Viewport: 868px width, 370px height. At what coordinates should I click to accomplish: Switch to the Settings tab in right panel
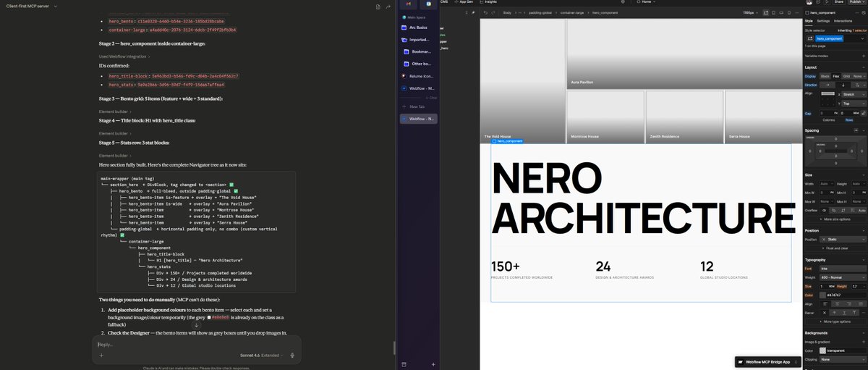[823, 21]
